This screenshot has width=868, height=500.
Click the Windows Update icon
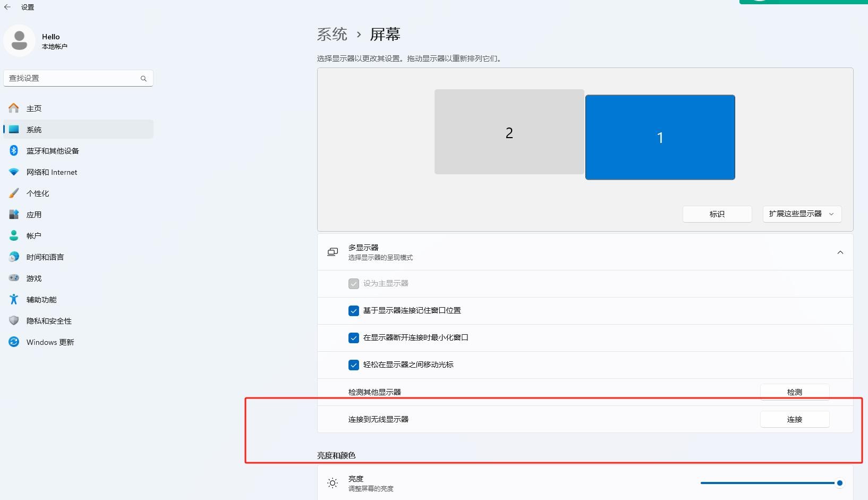pos(14,342)
